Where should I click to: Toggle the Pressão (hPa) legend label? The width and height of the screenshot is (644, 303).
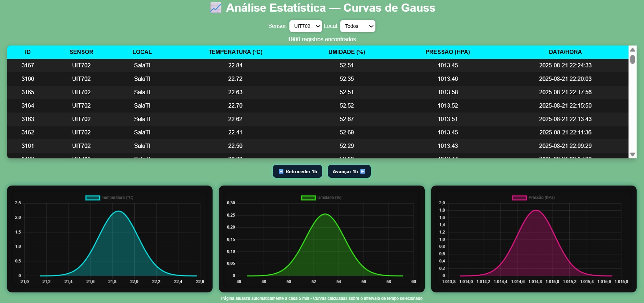tap(541, 198)
